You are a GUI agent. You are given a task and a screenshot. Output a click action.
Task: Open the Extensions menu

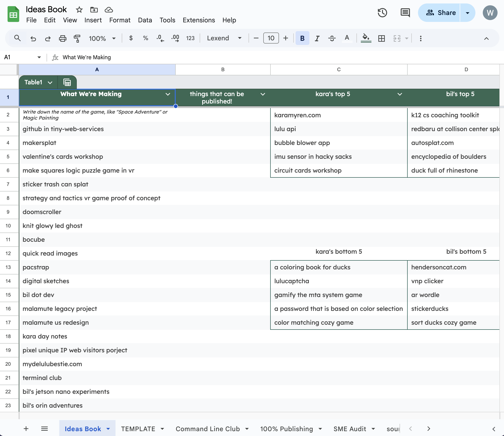click(x=199, y=20)
